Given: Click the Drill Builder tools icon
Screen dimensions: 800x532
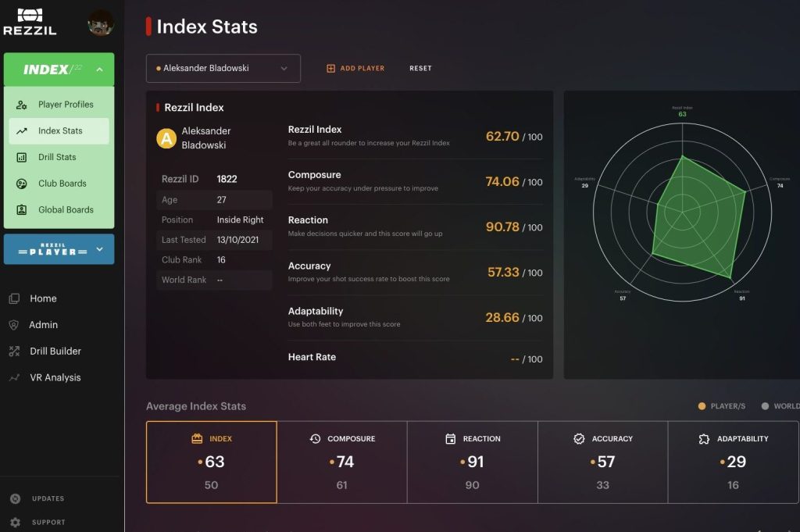Looking at the screenshot, I should point(14,351).
